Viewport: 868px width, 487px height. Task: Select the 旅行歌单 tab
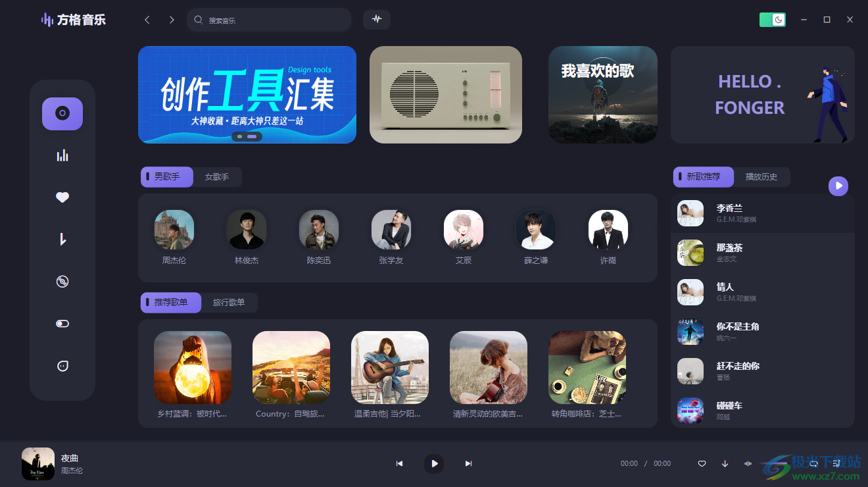pyautogui.click(x=229, y=303)
